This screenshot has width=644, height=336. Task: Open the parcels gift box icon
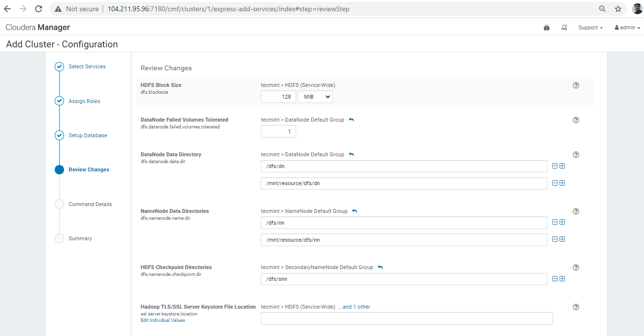(546, 28)
